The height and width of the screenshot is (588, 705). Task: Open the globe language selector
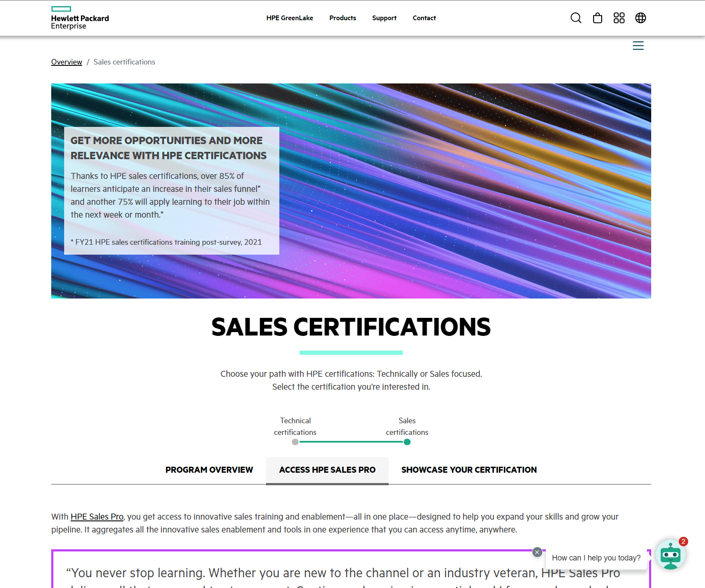[640, 18]
